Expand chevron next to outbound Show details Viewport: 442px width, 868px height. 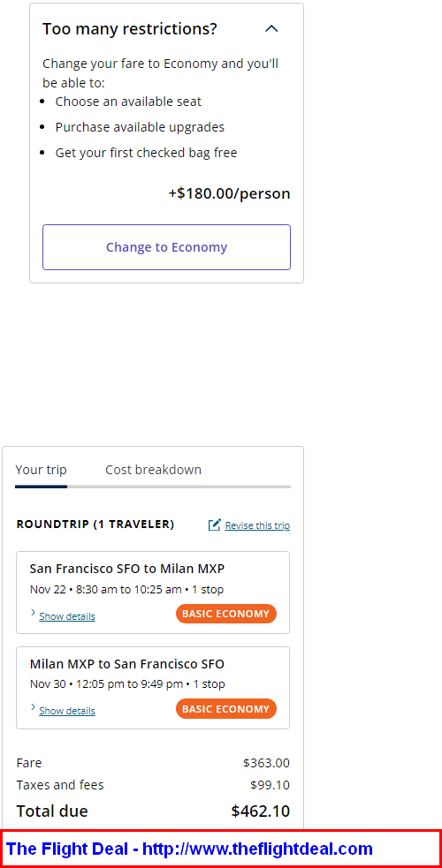click(x=34, y=613)
